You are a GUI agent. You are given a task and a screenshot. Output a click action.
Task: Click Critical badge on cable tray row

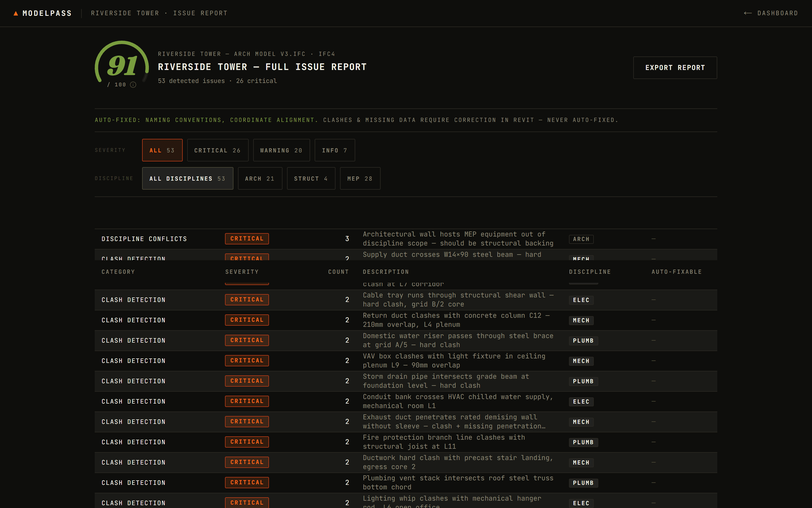[247, 300]
